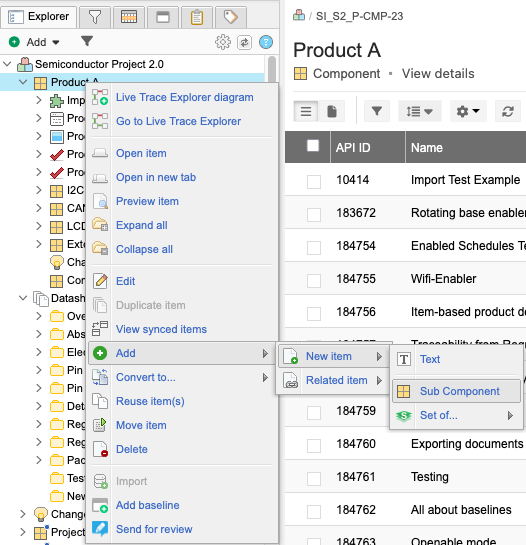526x545 pixels.
Task: Collapse the Datasheet set node
Action: point(23,298)
